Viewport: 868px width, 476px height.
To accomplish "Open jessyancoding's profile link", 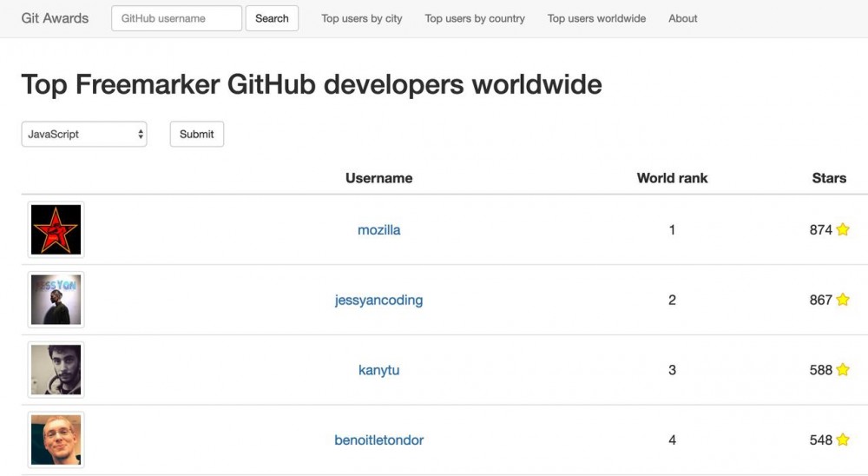I will point(379,301).
